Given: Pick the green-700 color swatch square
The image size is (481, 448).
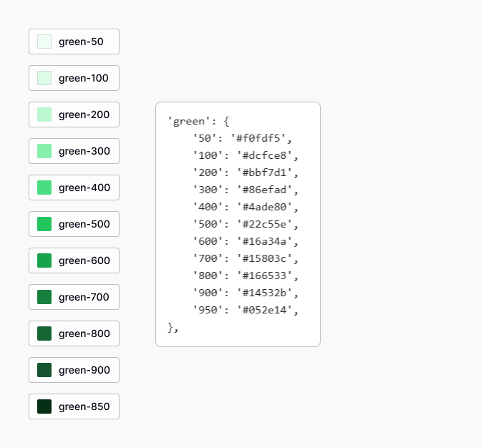Looking at the screenshot, I should point(44,297).
